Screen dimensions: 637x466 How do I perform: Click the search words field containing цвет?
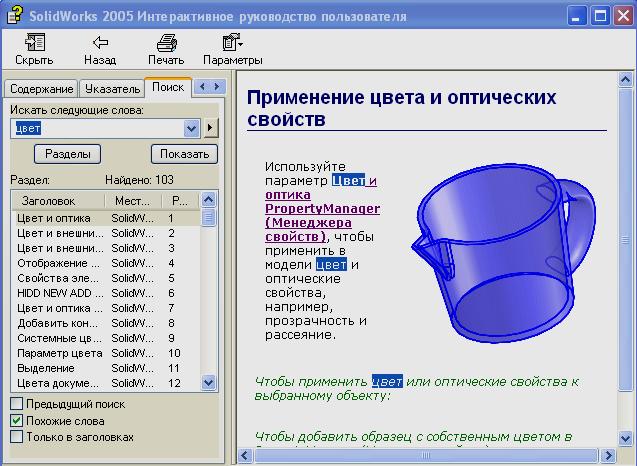coord(97,128)
